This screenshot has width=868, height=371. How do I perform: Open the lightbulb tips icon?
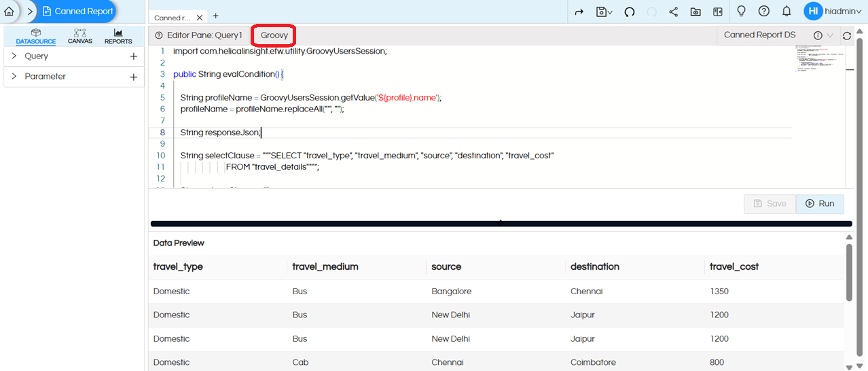pyautogui.click(x=741, y=12)
